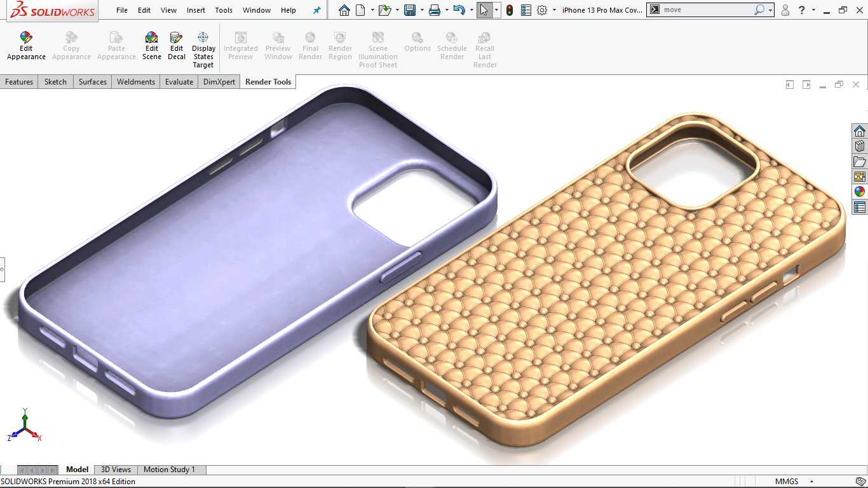This screenshot has height=488, width=868.
Task: Open the Design Library task pane icon
Action: [x=860, y=146]
